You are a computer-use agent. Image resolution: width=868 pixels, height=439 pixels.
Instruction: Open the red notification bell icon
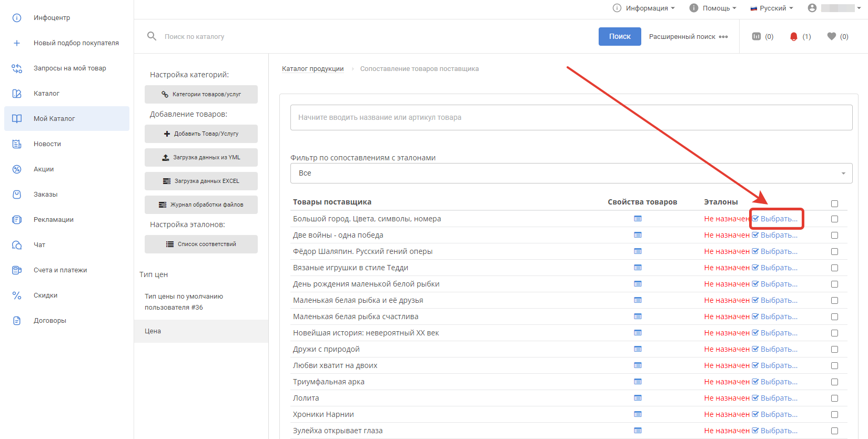pyautogui.click(x=794, y=36)
